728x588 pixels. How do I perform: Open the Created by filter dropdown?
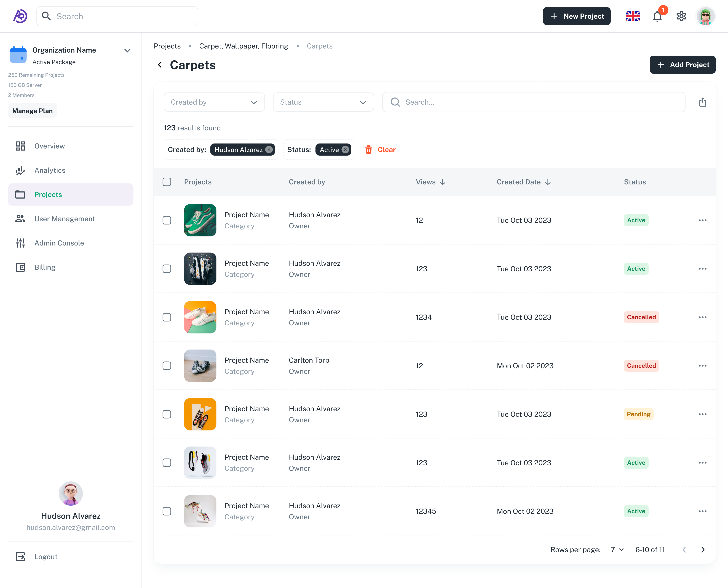(x=214, y=102)
